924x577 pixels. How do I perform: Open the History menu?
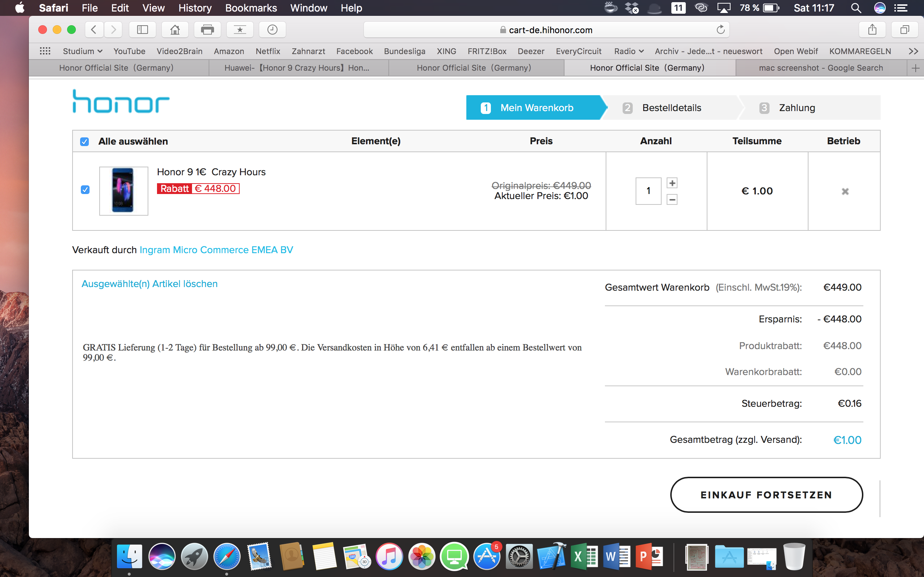195,8
